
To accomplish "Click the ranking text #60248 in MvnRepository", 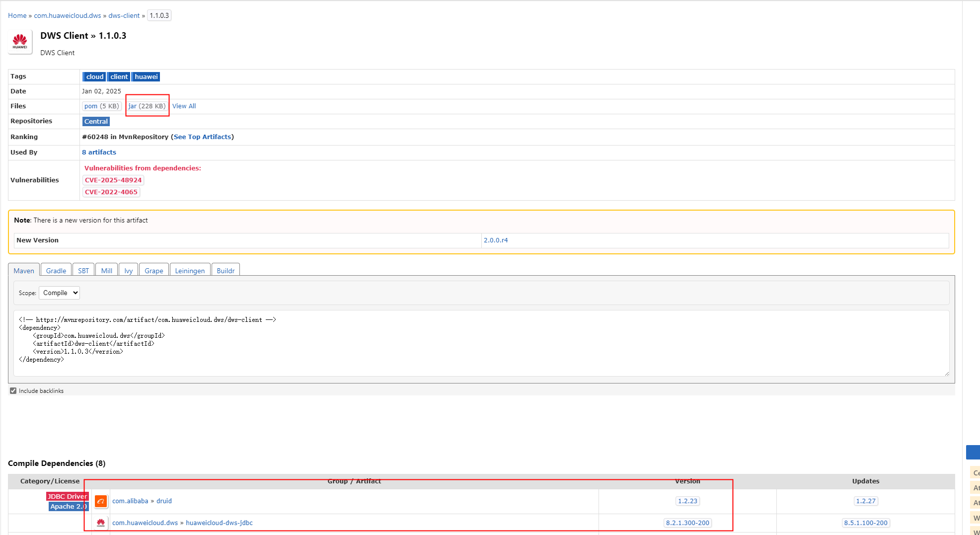I will point(125,137).
